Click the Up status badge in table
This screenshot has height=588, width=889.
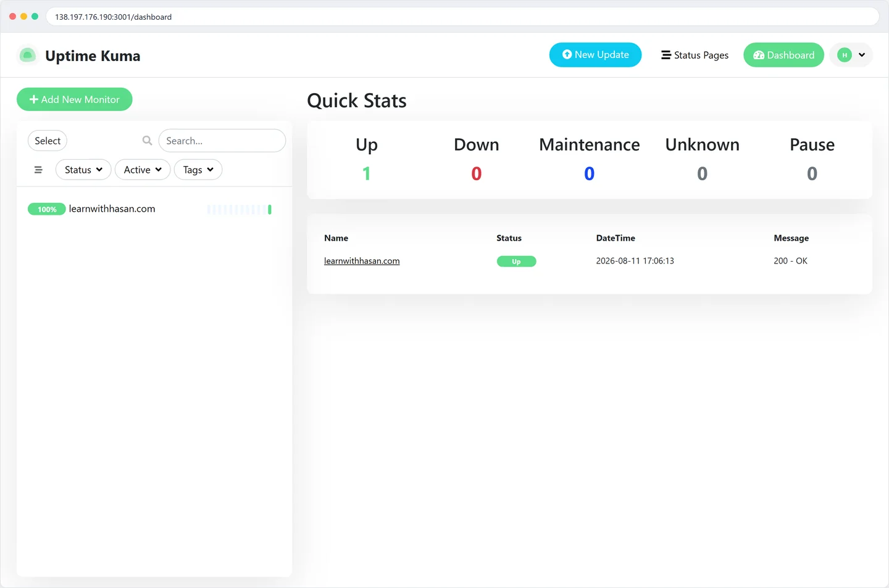(x=516, y=262)
